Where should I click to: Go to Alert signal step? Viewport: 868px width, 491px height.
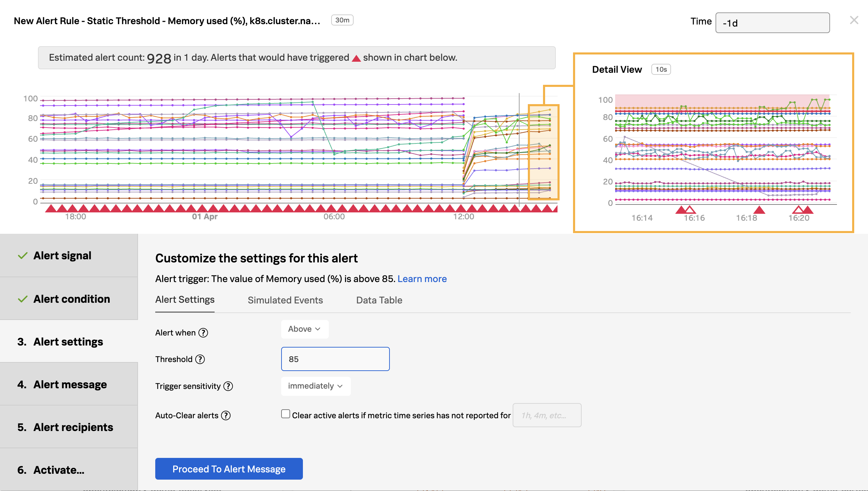62,255
